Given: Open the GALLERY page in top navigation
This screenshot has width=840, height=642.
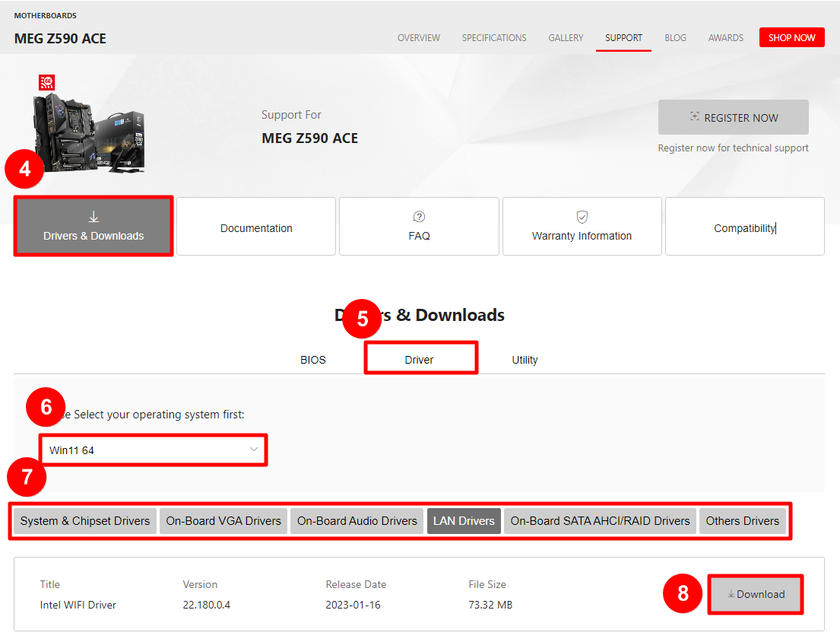Looking at the screenshot, I should 566,37.
